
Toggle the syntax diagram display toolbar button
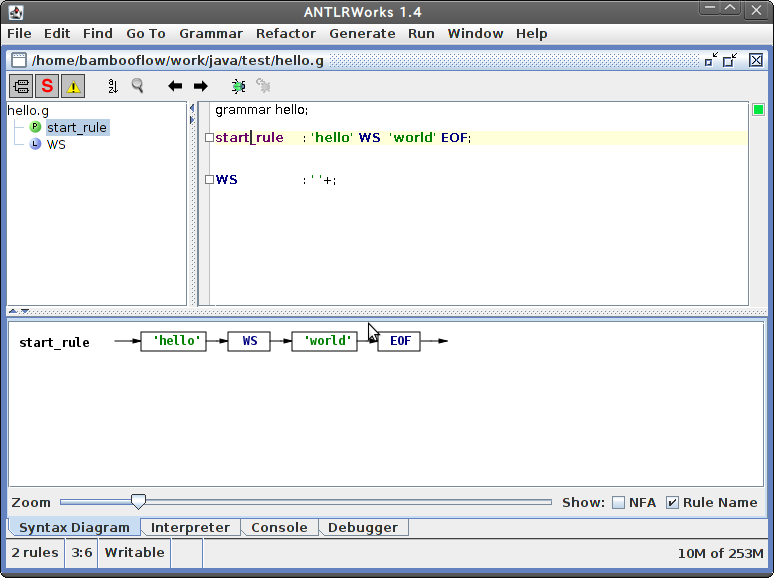click(x=21, y=86)
